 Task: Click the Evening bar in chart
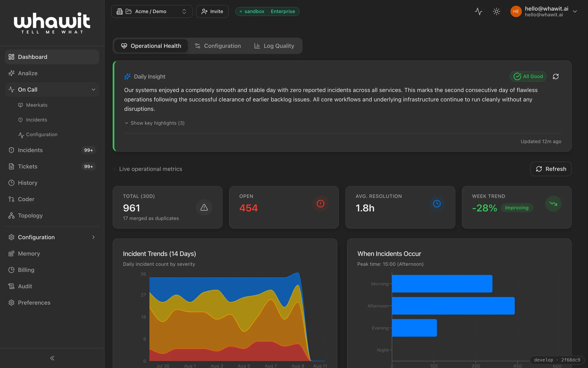pos(414,328)
